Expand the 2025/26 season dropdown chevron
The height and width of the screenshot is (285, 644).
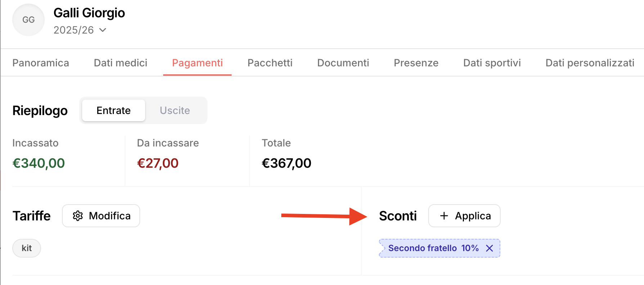point(103,30)
